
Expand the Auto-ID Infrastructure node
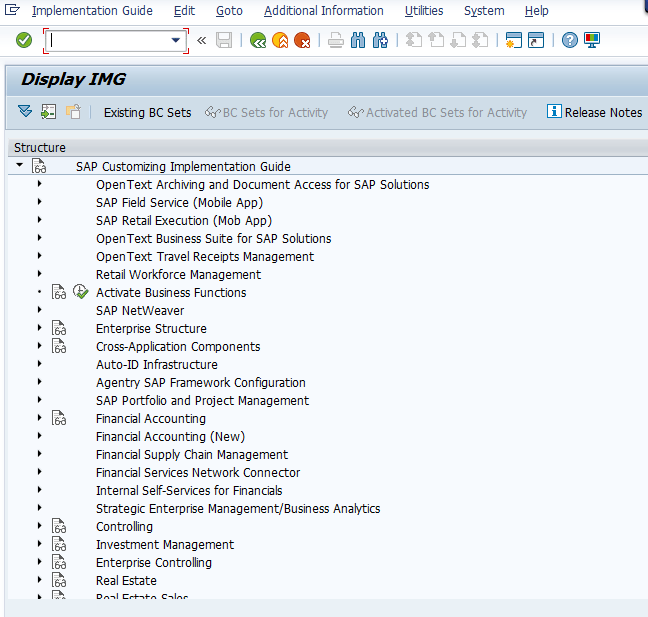(x=40, y=364)
